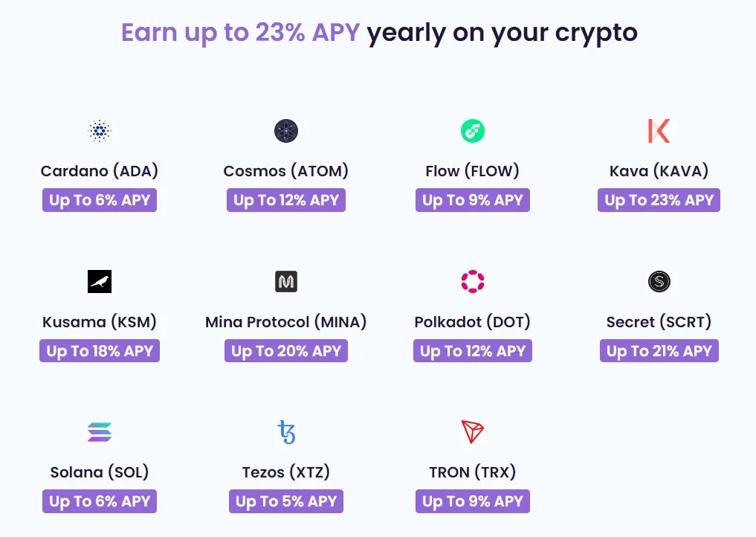This screenshot has width=756, height=537.
Task: Open the Cardano (ADA) label link
Action: pos(99,171)
